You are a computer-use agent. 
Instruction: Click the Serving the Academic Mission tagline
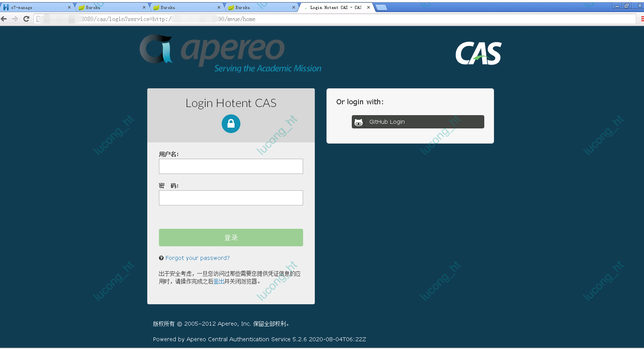268,68
